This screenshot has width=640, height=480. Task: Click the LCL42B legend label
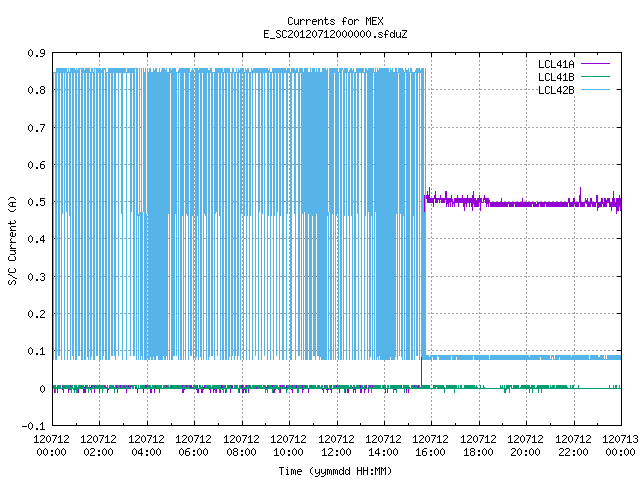556,90
